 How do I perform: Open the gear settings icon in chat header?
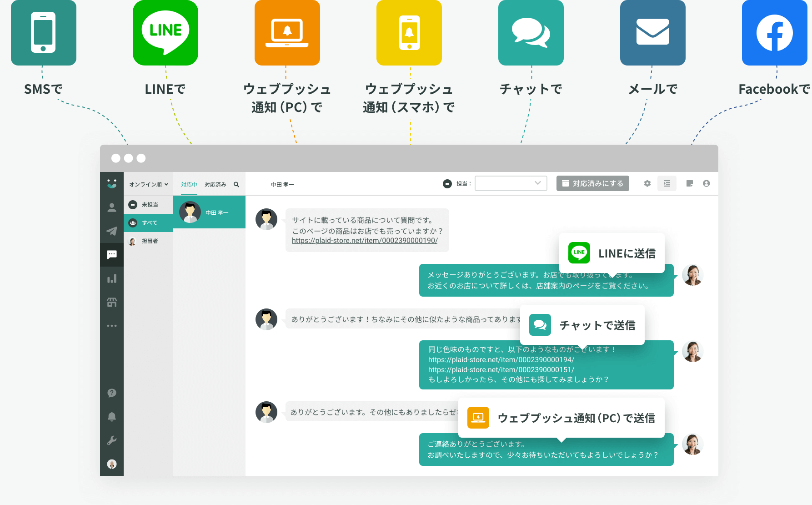[647, 183]
